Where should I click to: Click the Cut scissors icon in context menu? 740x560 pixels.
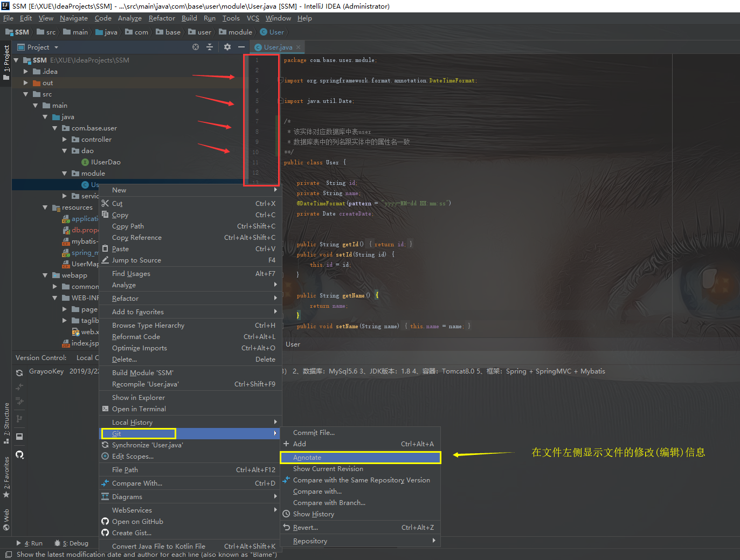click(105, 203)
